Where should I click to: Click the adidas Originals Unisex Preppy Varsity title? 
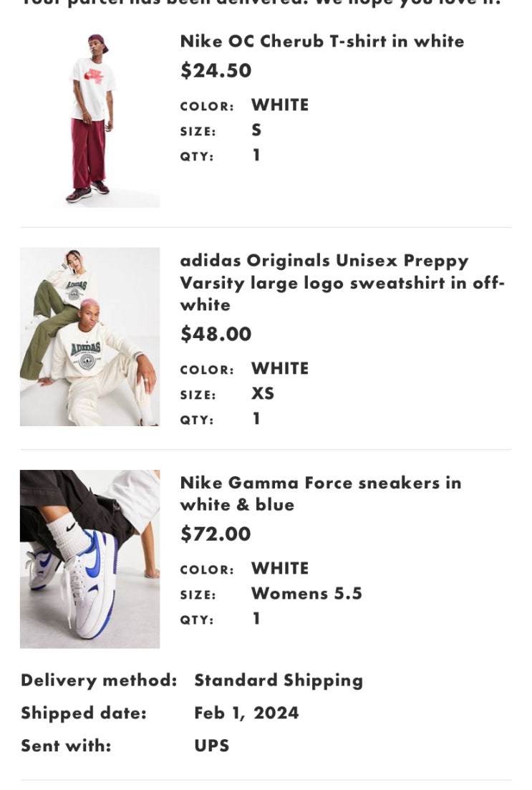click(x=342, y=283)
